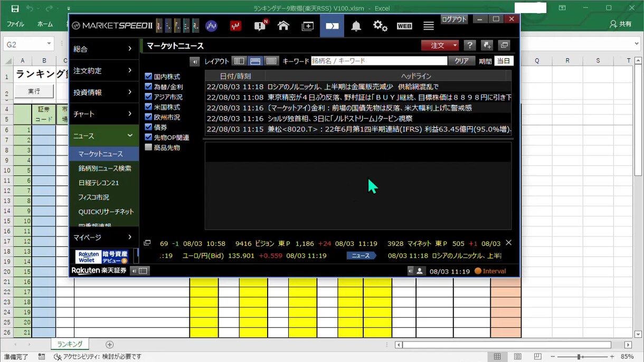Click the ログアウト button
Image resolution: width=644 pixels, height=362 pixels.
coord(454,19)
